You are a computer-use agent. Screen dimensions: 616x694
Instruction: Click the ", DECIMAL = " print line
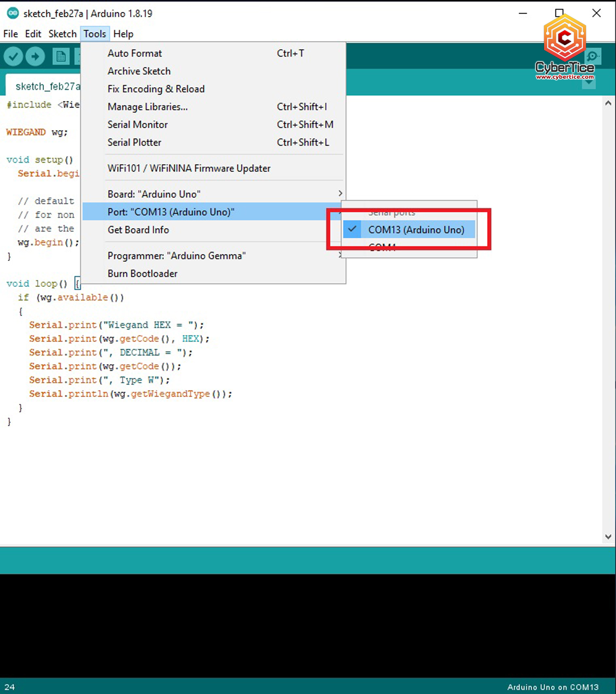(110, 353)
